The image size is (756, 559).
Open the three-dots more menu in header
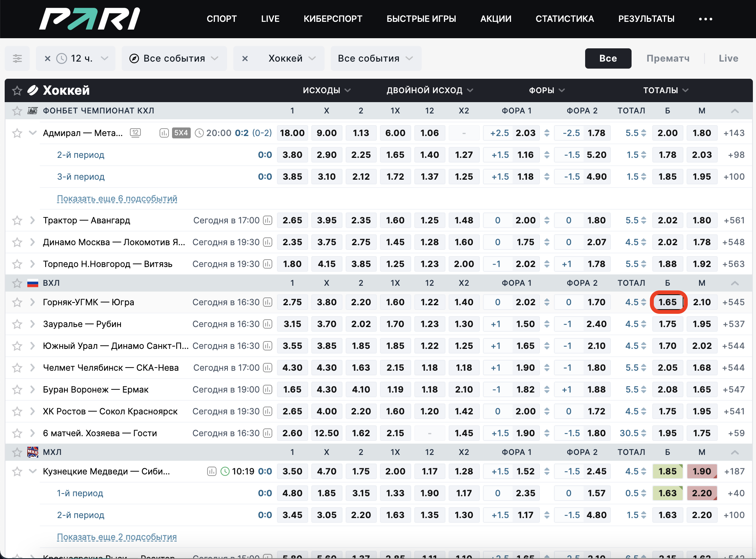pyautogui.click(x=705, y=19)
